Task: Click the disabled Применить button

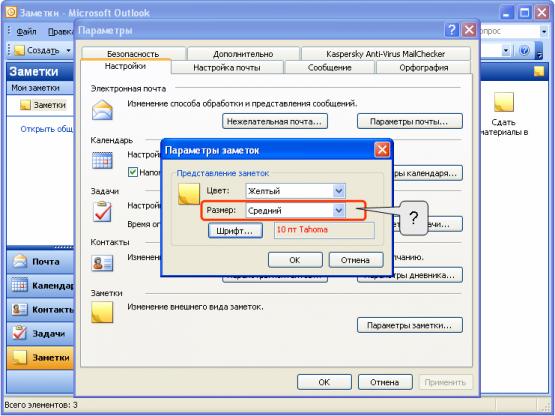Action: (445, 382)
